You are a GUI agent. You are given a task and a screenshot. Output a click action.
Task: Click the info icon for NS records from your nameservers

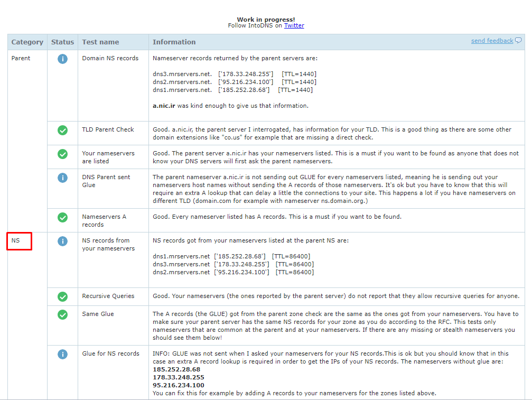coord(62,241)
